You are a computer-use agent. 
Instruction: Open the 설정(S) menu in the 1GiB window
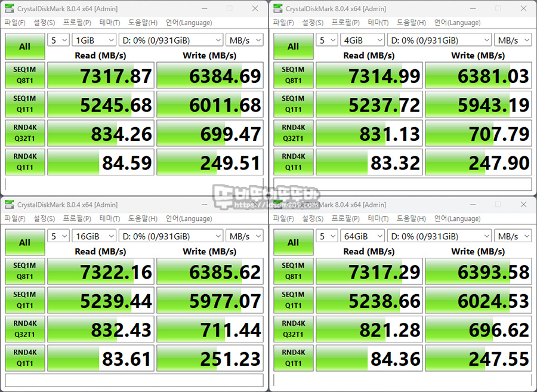coord(44,23)
